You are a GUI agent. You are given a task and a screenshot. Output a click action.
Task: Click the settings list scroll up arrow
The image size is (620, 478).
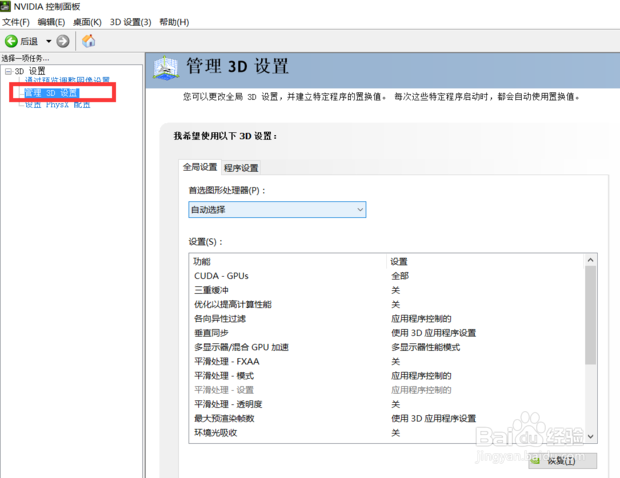tap(590, 260)
